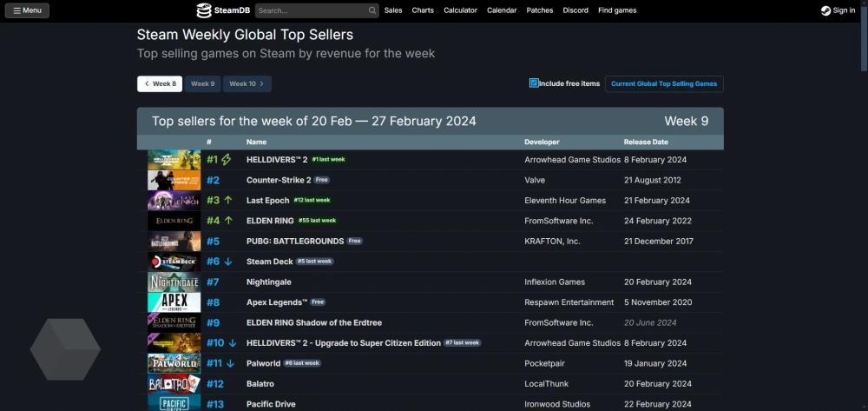
Task: Click Current Global Top Selling Games button
Action: pos(664,84)
